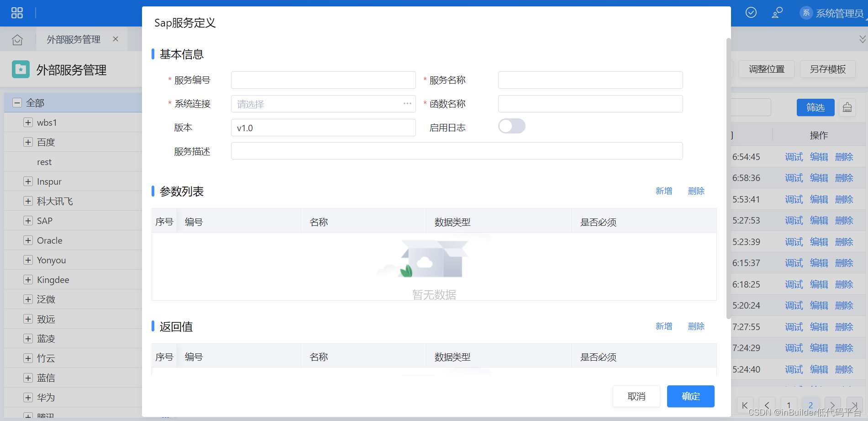Expand the Oracle tree node
This screenshot has width=868, height=421.
coord(28,240)
